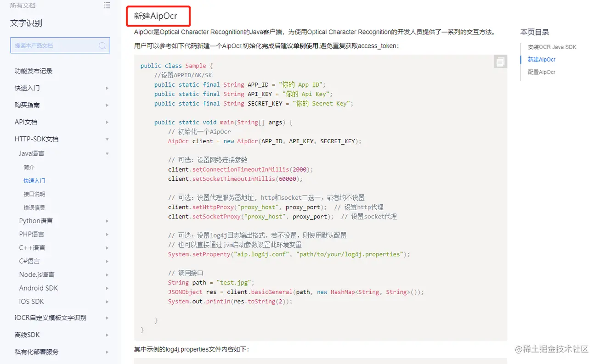This screenshot has width=599, height=364.
Task: Click code line setSocketTimeoutInMillis(60000)
Action: point(236,179)
